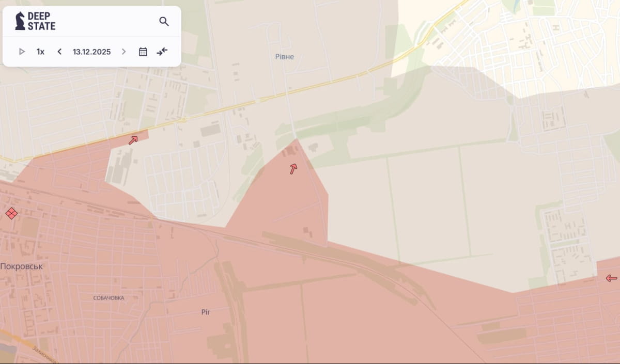Open the calendar date picker icon
This screenshot has height=364, width=620.
pos(143,52)
